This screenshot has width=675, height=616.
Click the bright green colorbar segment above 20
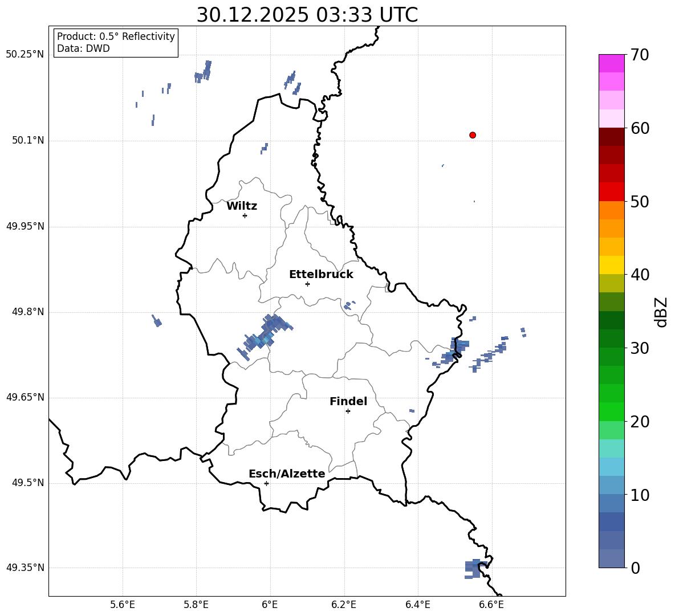point(612,411)
